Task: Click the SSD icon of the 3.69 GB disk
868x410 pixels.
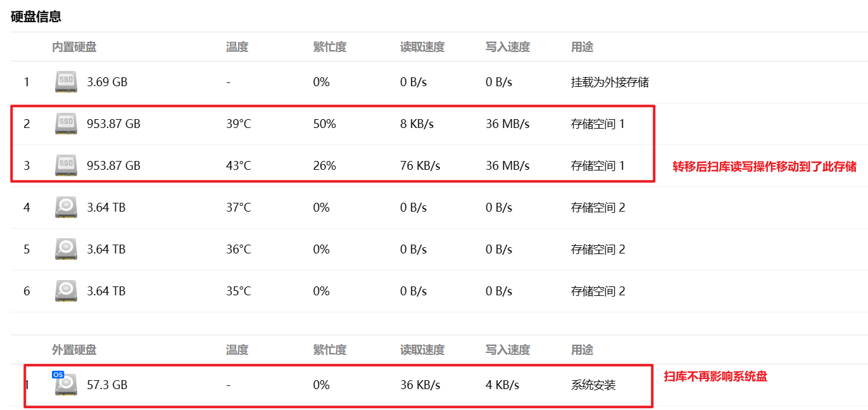Action: 66,82
